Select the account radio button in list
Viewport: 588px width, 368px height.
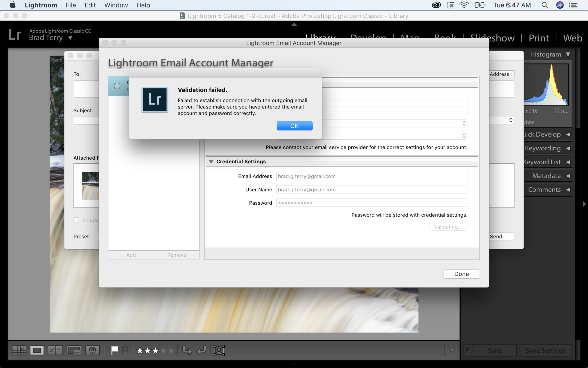click(x=117, y=86)
